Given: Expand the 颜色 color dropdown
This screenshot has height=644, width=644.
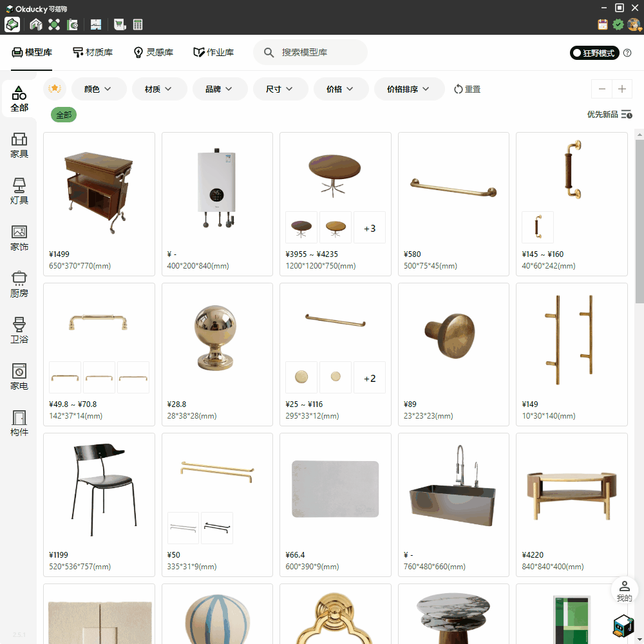Looking at the screenshot, I should 98,89.
